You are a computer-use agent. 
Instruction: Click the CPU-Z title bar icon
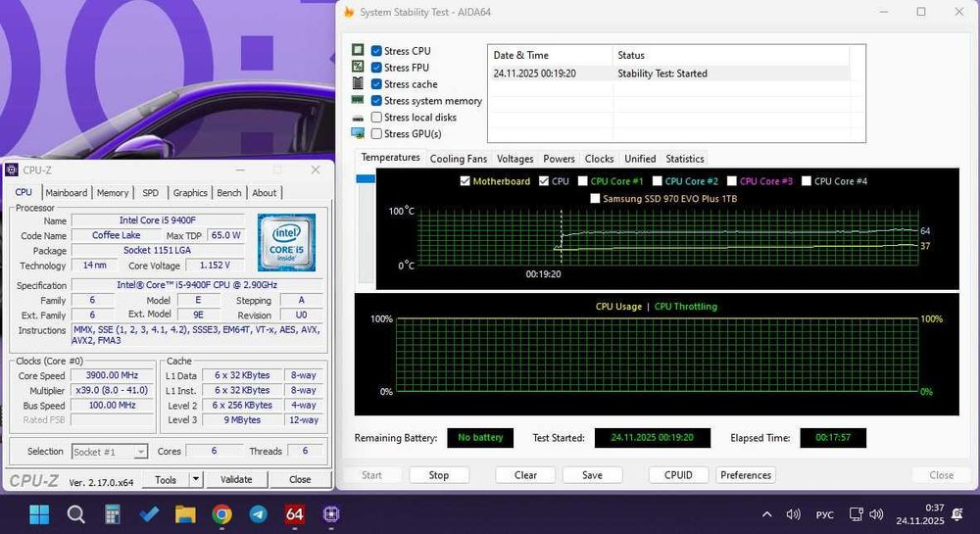pos(11,170)
